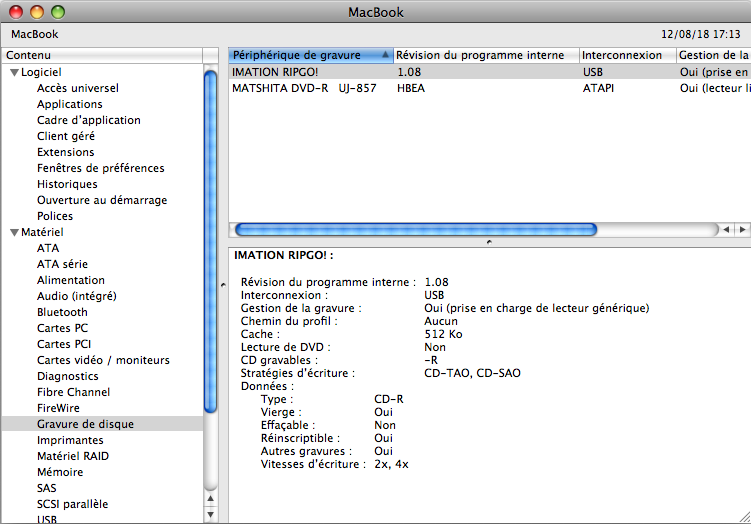Click the IMATION RIPGO! detail heading
This screenshot has width=752, height=524.
click(283, 255)
